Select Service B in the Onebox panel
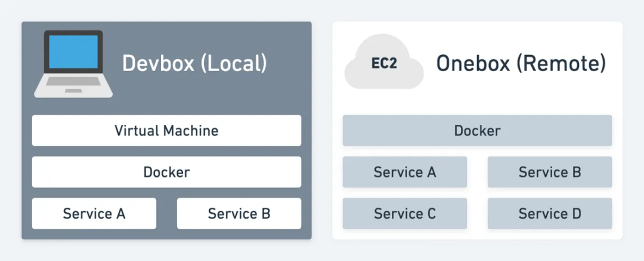Image resolution: width=644 pixels, height=261 pixels. pyautogui.click(x=550, y=172)
